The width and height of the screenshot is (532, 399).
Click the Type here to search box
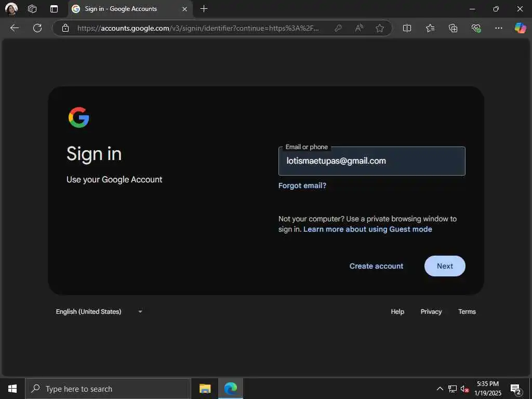[108, 389]
